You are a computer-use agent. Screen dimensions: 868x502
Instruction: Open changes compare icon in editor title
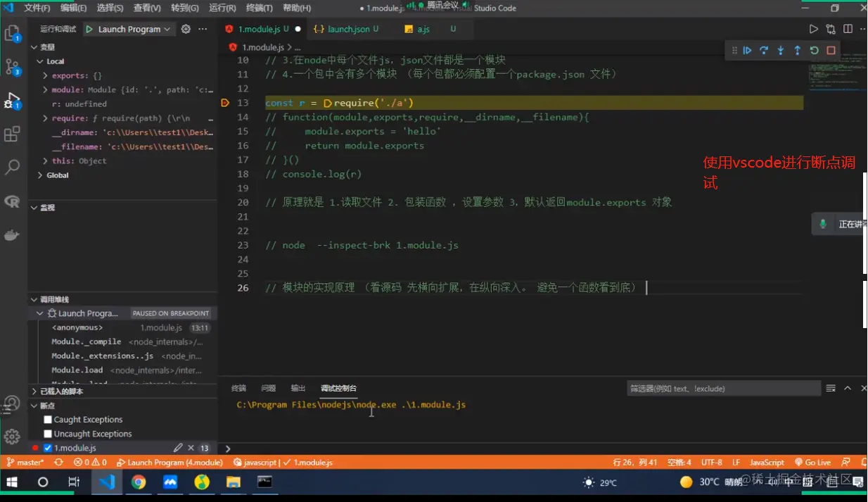831,29
